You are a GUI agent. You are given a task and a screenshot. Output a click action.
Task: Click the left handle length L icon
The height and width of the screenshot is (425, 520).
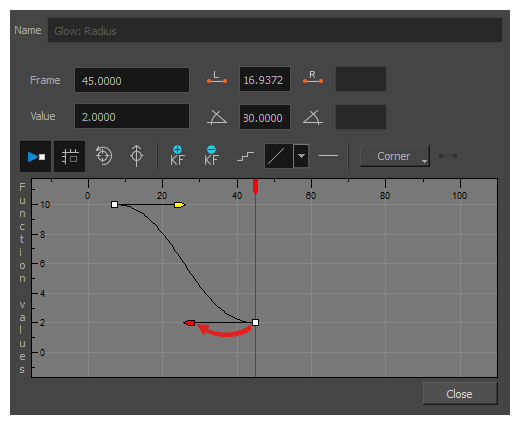point(217,78)
